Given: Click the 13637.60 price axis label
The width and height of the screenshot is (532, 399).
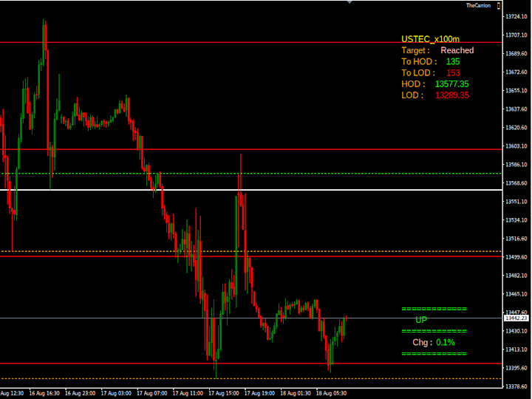Looking at the screenshot, I should click(x=516, y=109).
